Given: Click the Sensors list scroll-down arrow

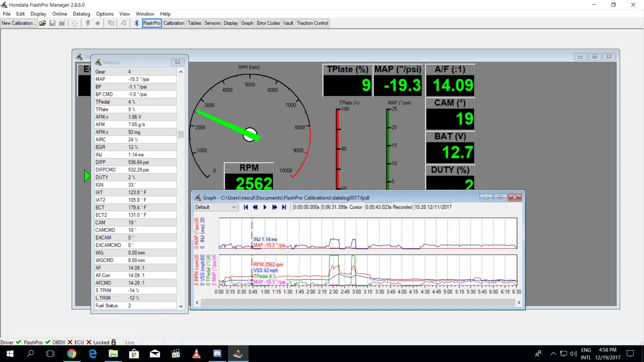Looking at the screenshot, I should 181,306.
